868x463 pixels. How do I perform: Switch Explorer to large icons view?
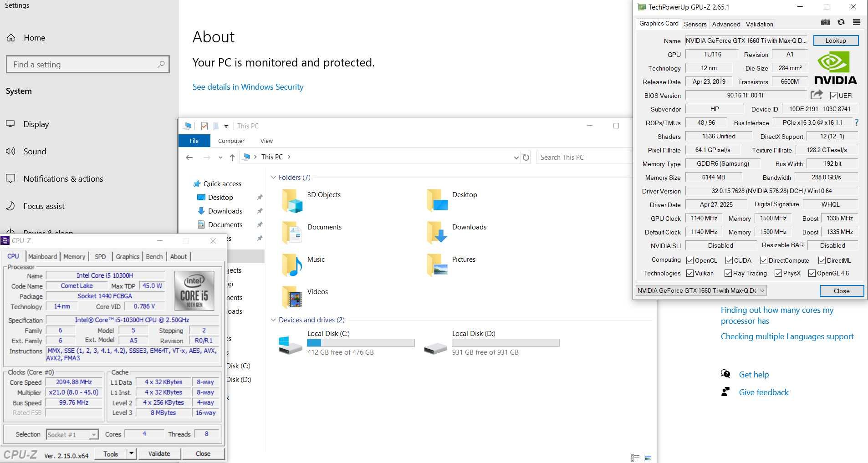pos(648,458)
